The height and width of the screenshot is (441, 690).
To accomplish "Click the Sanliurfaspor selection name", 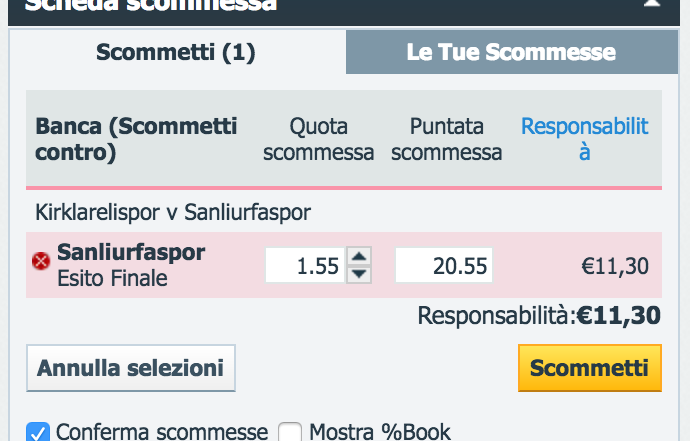I will 131,252.
